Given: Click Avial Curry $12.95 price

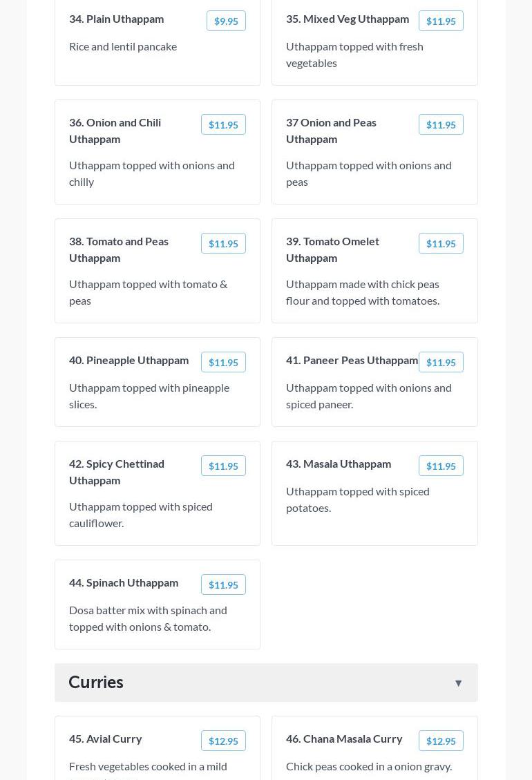Looking at the screenshot, I should 223,741.
